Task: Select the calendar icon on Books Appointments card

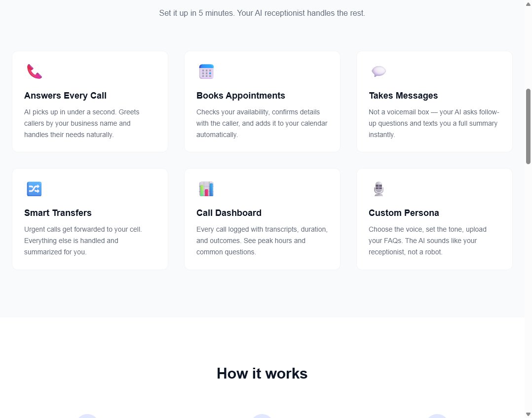Action: (x=206, y=71)
